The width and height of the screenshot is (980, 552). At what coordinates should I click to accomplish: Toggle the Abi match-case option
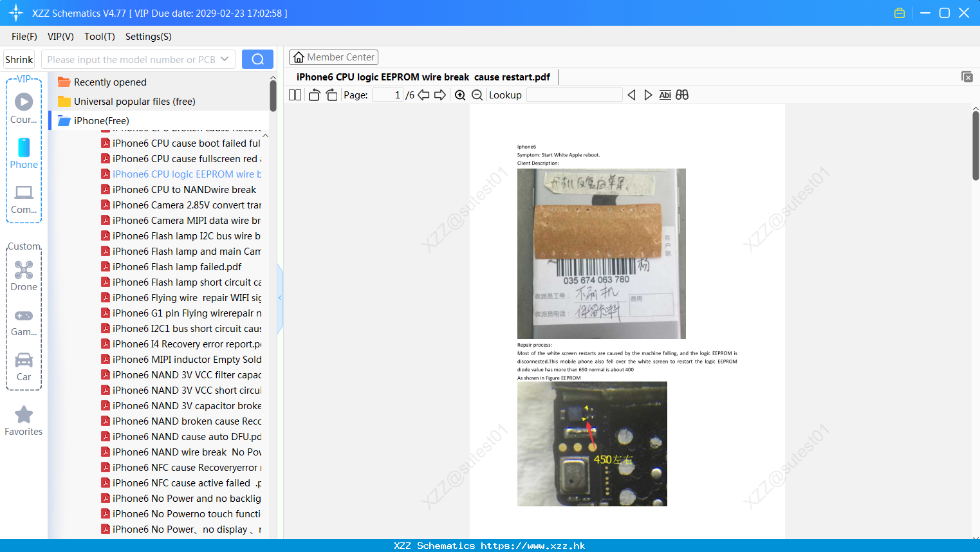point(665,95)
